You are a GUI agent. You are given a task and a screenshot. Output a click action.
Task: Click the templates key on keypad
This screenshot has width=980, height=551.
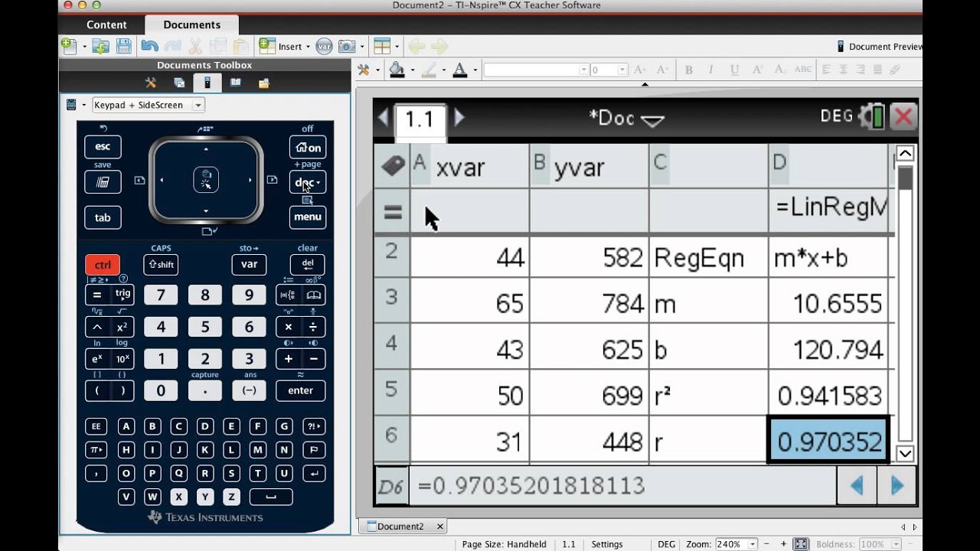tap(288, 295)
